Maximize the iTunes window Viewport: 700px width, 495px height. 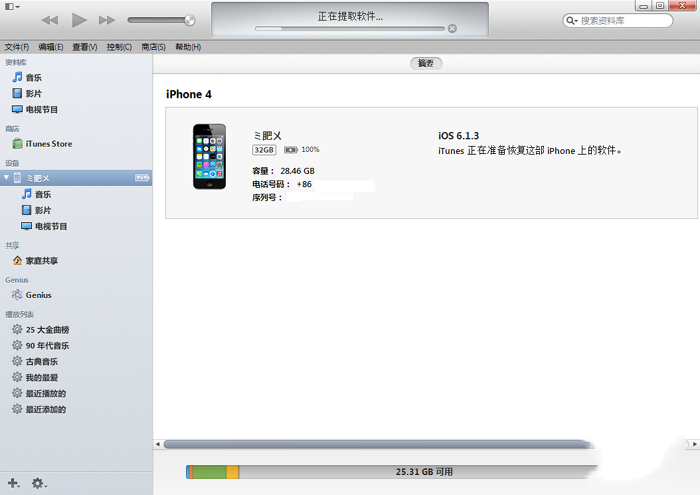(660, 6)
